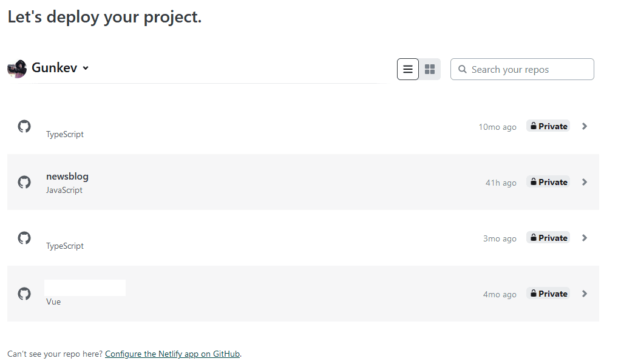Click the GitHub icon beside newsblog
Screen dimensions: 621x364
(24, 181)
